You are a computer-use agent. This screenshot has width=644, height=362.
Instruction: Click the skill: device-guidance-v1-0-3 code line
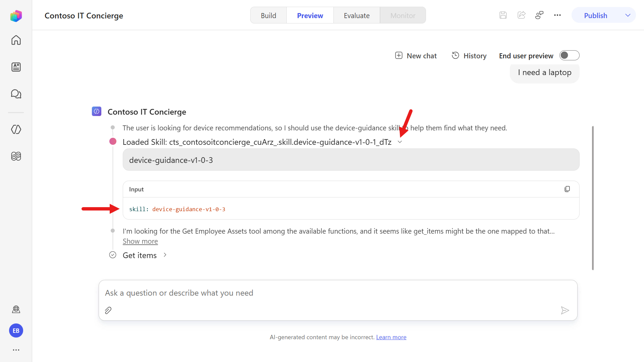(x=177, y=209)
